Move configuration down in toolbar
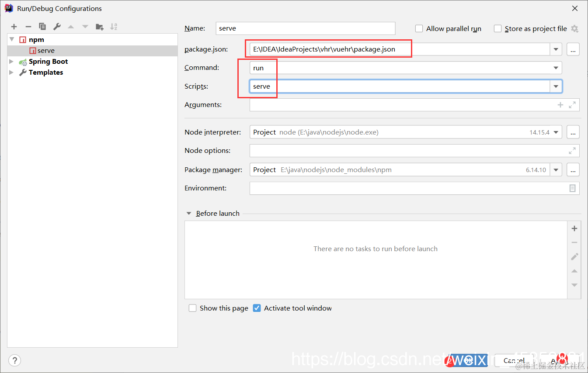This screenshot has height=373, width=588. (x=85, y=27)
